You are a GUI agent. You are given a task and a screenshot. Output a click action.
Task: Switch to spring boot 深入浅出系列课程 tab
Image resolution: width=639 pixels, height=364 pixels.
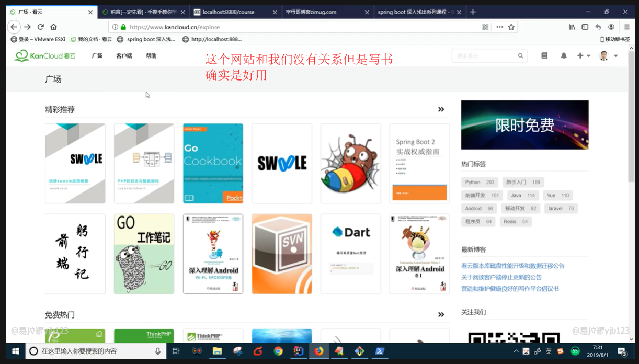419,12
